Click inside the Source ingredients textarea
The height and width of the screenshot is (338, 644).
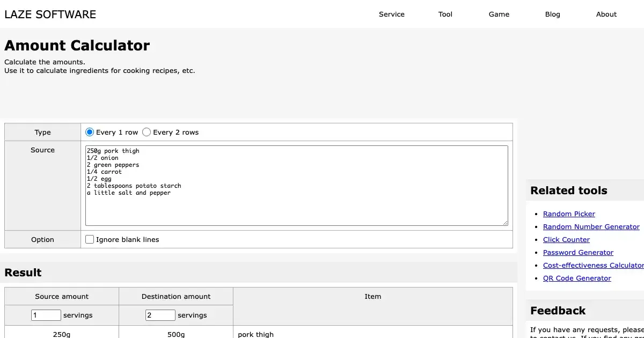click(x=296, y=185)
